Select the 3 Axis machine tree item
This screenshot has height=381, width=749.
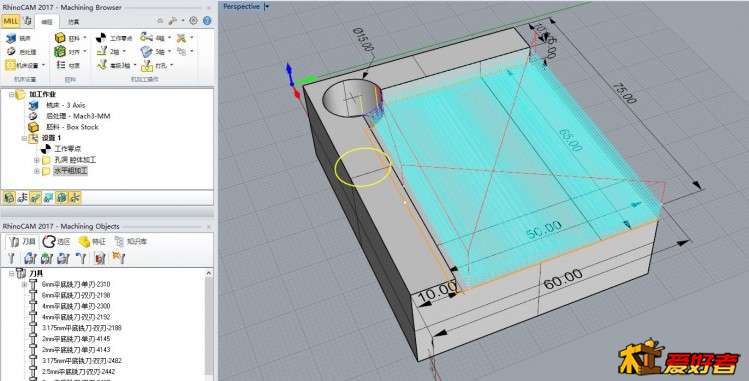pyautogui.click(x=65, y=105)
